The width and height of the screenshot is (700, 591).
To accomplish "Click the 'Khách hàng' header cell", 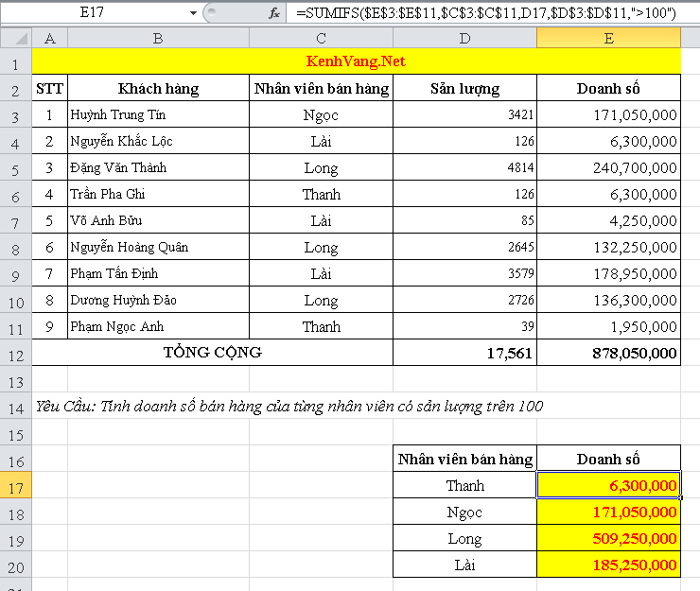I will [x=158, y=88].
